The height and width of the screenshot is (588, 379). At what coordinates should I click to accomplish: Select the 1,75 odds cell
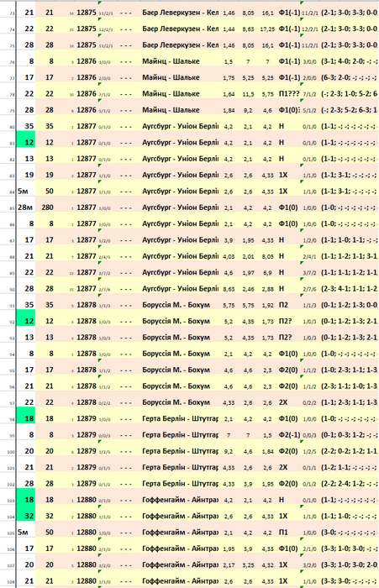click(x=229, y=77)
